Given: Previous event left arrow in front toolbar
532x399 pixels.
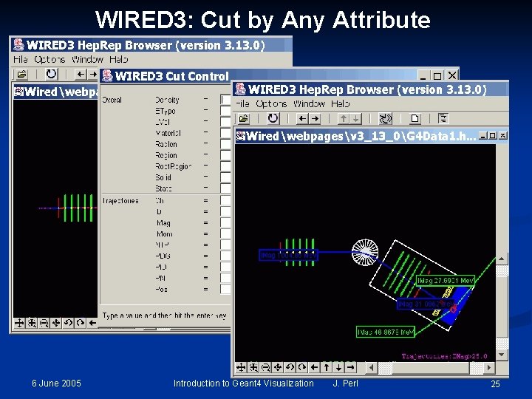Looking at the screenshot, I should point(302,118).
